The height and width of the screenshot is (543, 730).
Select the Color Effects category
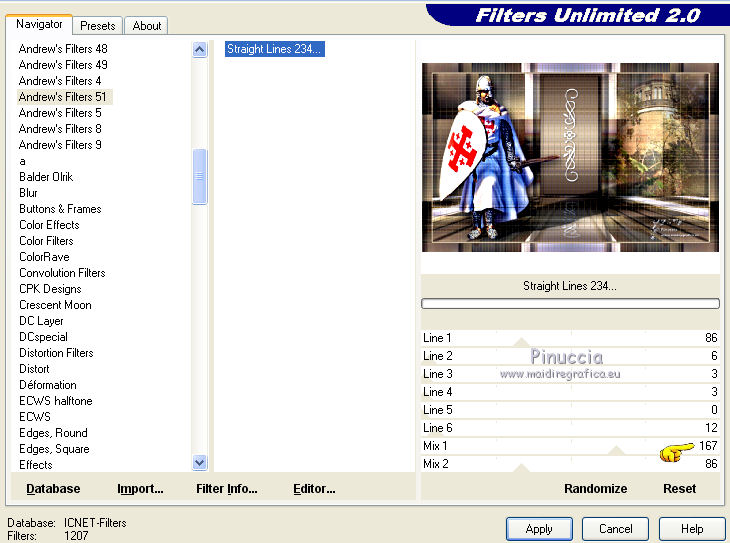coord(49,225)
